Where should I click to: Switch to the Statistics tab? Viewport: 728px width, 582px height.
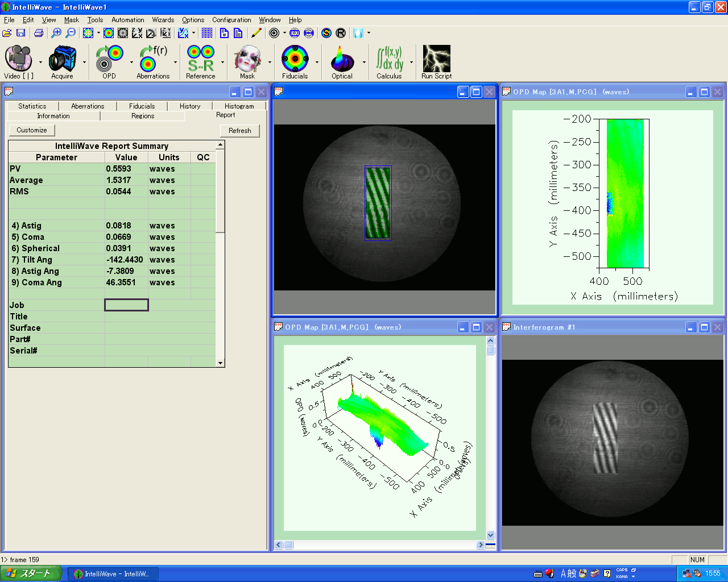pos(32,106)
